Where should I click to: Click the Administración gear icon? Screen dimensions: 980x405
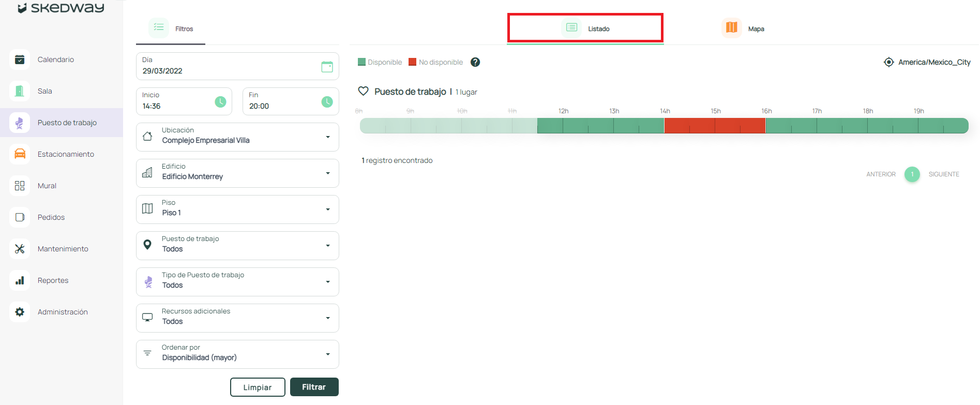click(20, 312)
